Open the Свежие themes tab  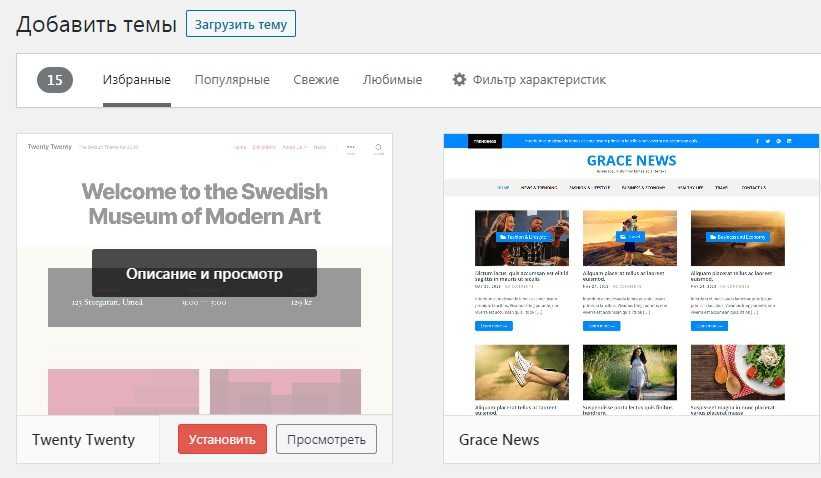click(x=316, y=80)
